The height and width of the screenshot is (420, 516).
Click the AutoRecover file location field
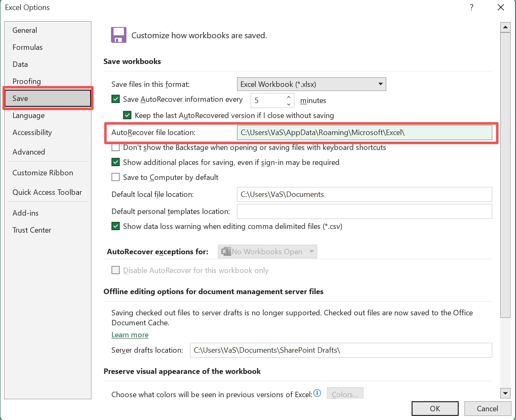364,133
